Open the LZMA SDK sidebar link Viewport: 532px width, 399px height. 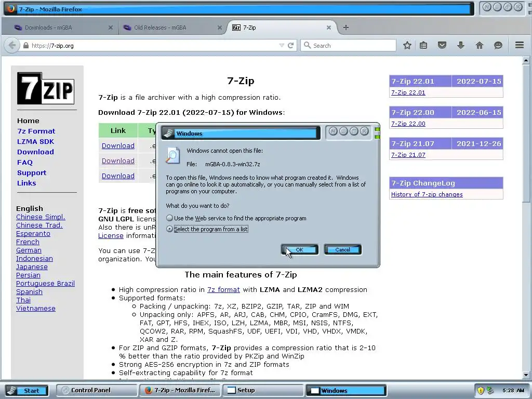pyautogui.click(x=36, y=141)
